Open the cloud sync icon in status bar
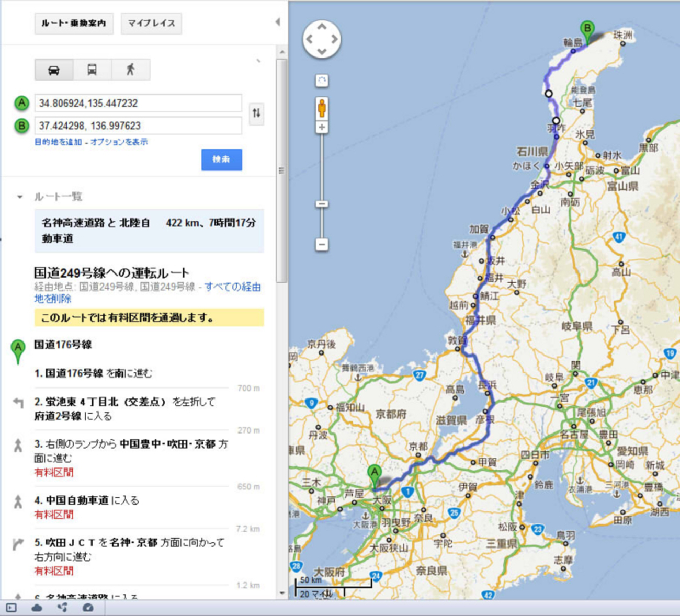This screenshot has width=680, height=616. [x=37, y=608]
